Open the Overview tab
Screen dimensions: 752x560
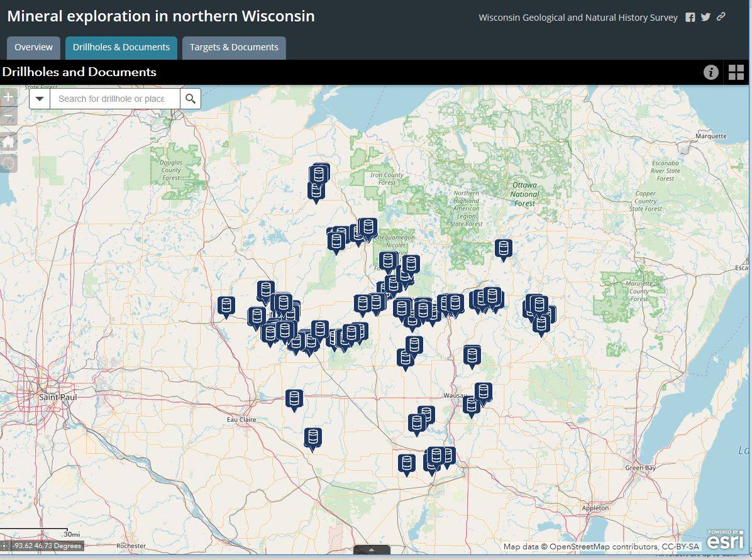33,48
